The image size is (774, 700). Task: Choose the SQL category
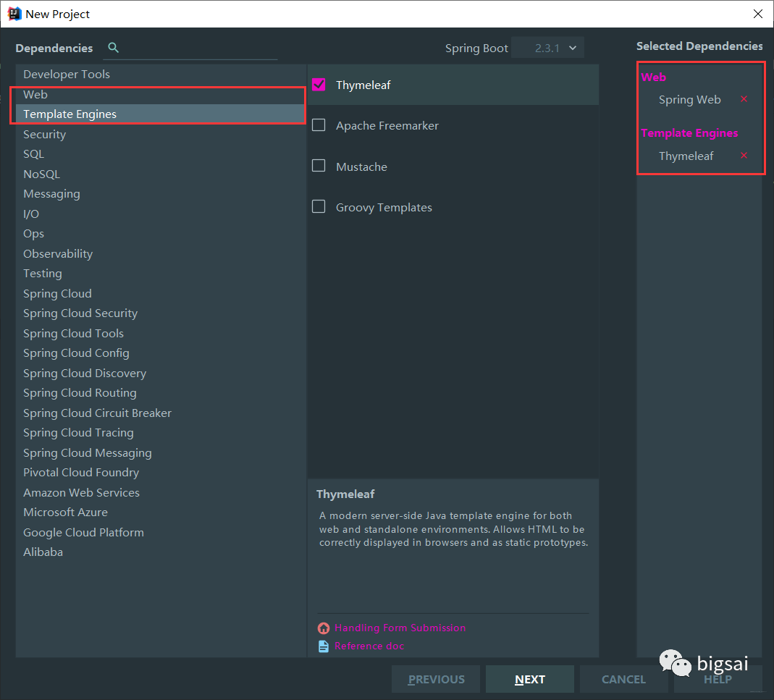click(x=161, y=154)
